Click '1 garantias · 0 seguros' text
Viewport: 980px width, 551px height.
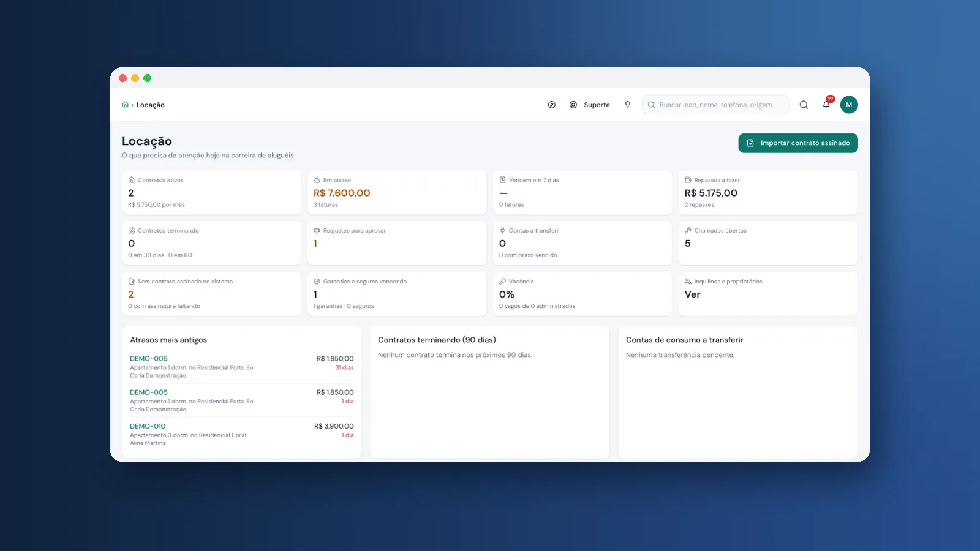(x=344, y=306)
